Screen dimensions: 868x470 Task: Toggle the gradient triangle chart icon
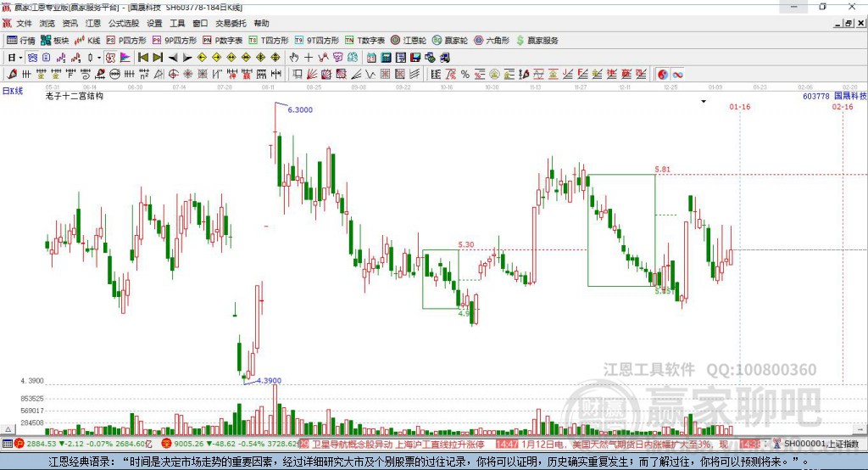click(x=125, y=58)
